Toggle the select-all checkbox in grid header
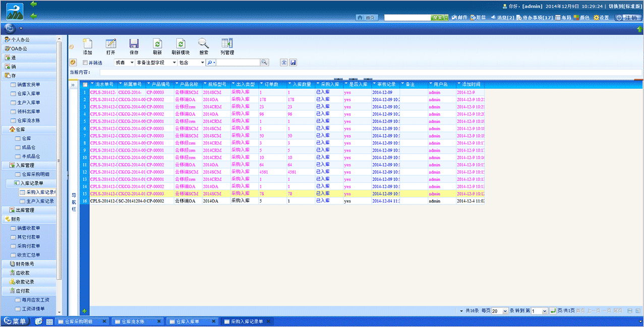The height and width of the screenshot is (327, 644). 85,85
